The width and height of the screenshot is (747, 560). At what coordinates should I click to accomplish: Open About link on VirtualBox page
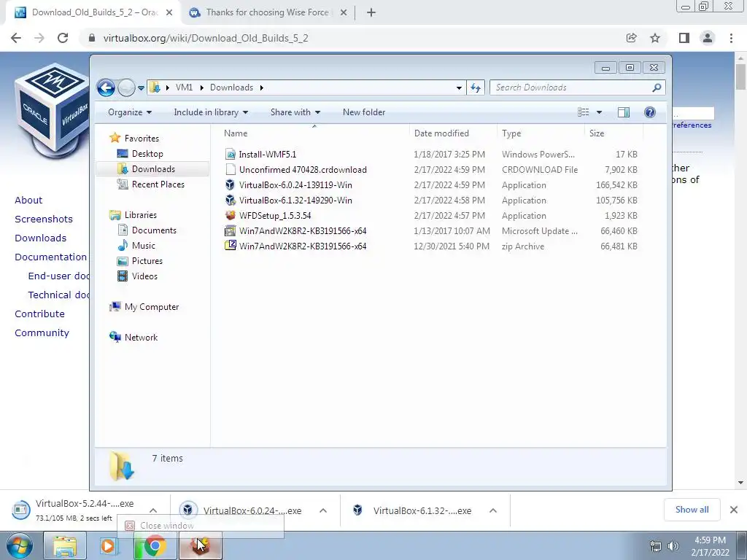[x=28, y=200]
